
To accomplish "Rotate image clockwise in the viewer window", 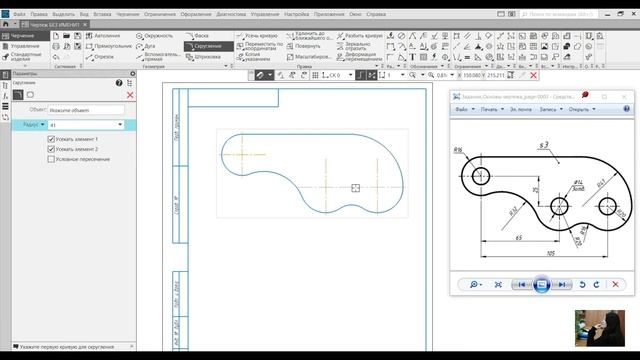I will click(596, 284).
